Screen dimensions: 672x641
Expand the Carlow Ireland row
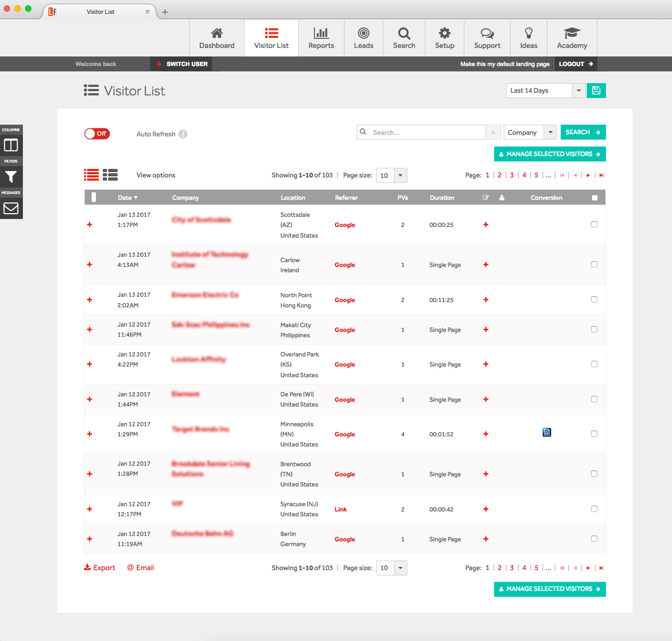89,265
